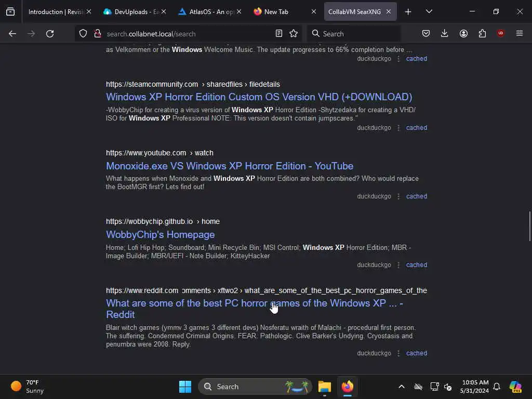Bookmark this page with the star icon
Image resolution: width=532 pixels, height=399 pixels.
(294, 34)
